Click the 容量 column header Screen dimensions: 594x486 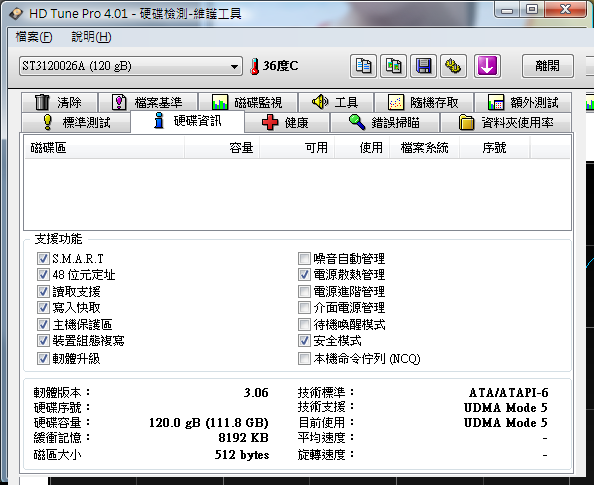pos(222,147)
